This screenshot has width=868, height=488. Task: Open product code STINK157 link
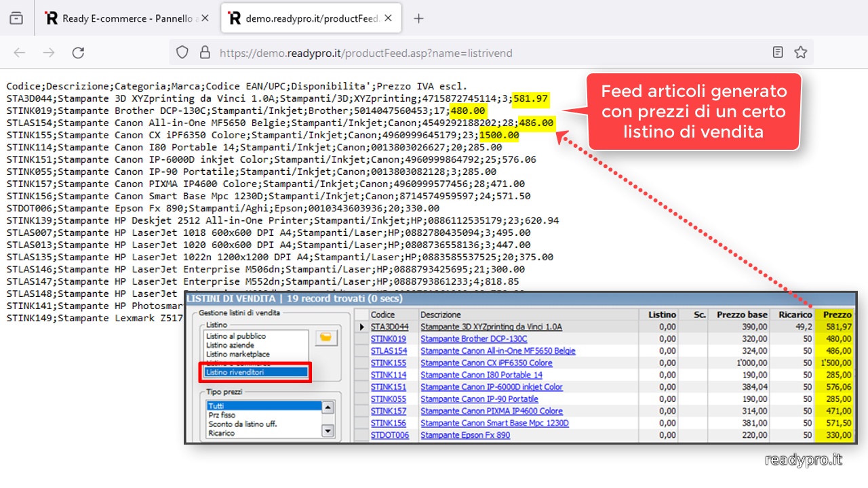389,411
